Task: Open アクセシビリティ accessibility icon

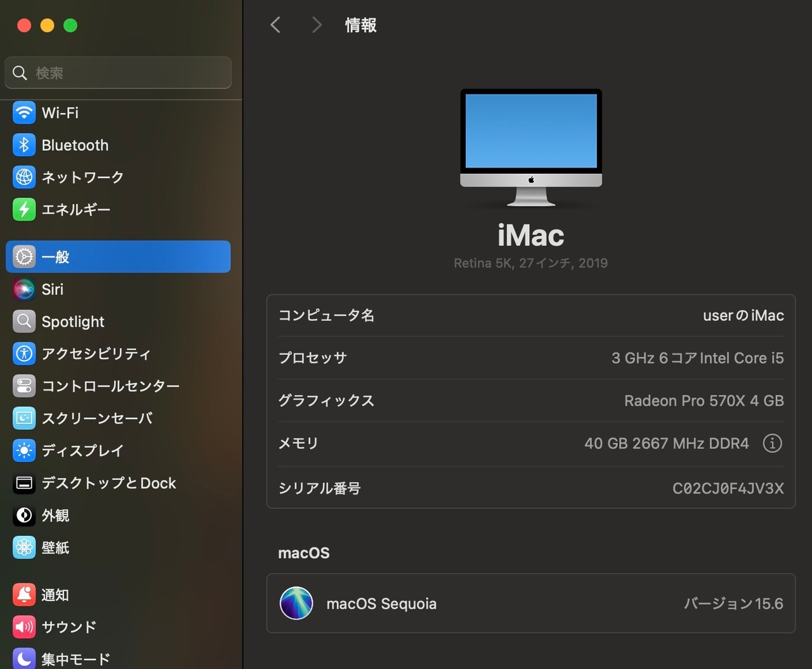Action: pos(24,353)
